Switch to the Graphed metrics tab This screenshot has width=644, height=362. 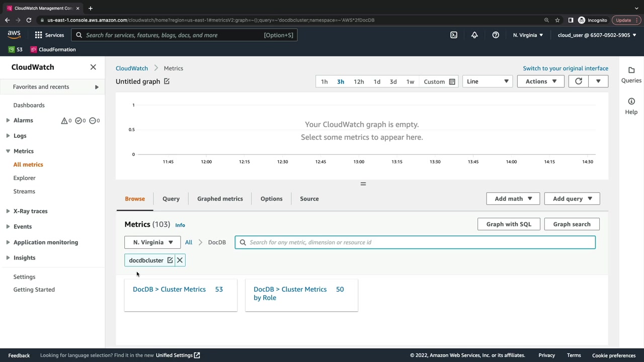pos(220,199)
